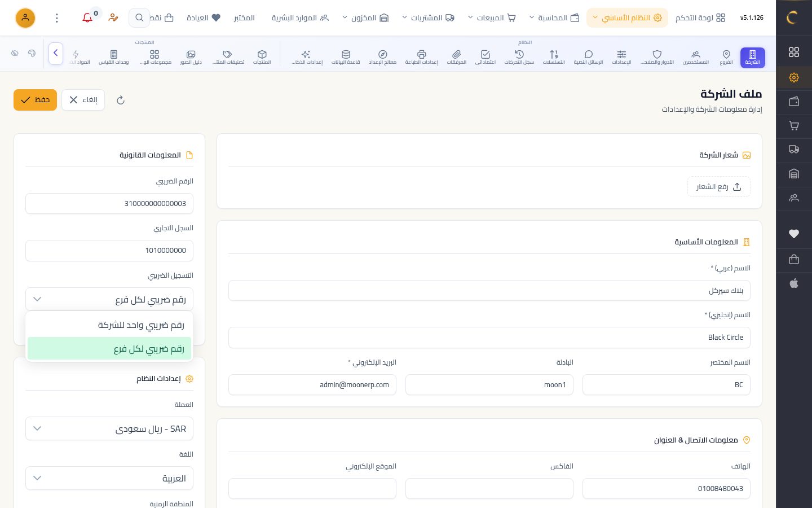This screenshot has width=812, height=508.
Task: Open Attachments (المرفقات) paperclip icon
Action: click(457, 57)
